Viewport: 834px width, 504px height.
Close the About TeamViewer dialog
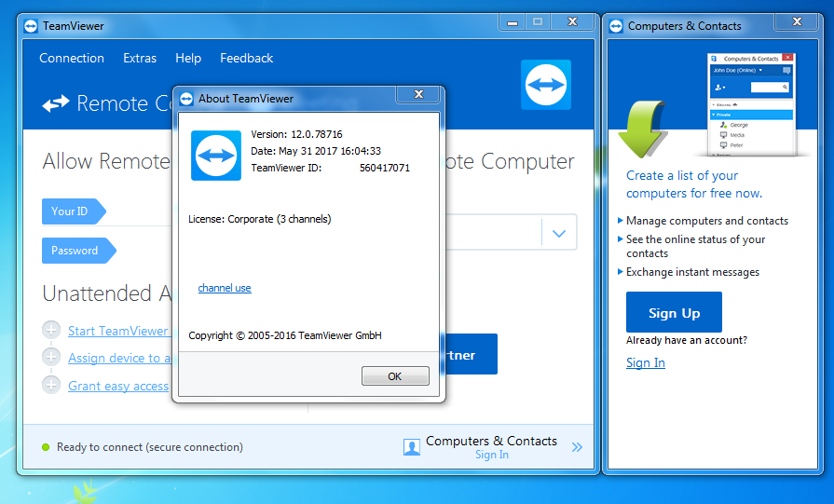(x=418, y=95)
